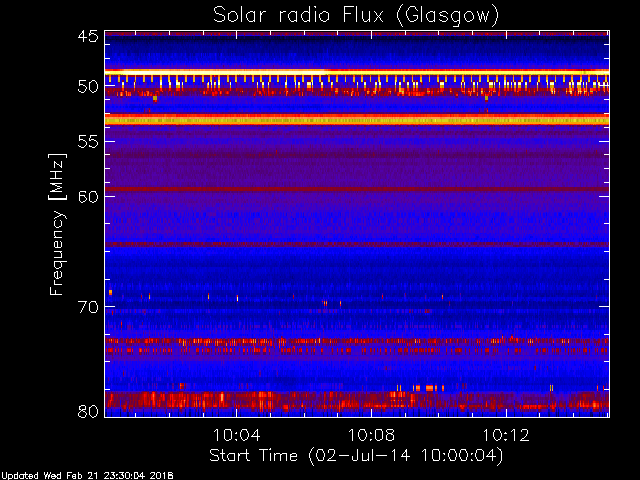Click the 10:12 time tick label
Viewport: 640px width, 480px height.
click(506, 435)
